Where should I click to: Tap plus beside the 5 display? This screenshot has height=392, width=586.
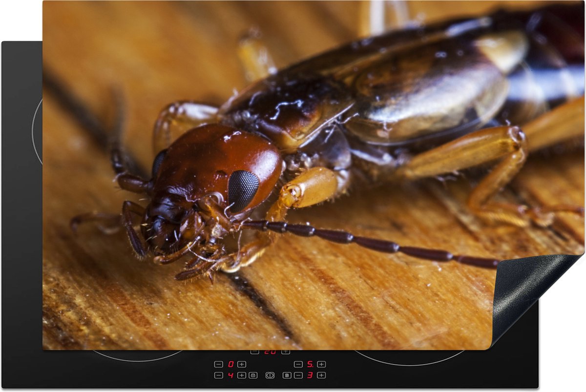[x=321, y=364]
